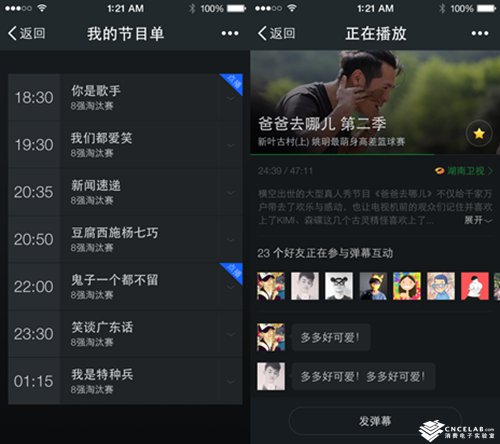Image resolution: width=500 pixels, height=444 pixels.
Task: Open the more options dots on 正在播放
Action: (x=480, y=33)
